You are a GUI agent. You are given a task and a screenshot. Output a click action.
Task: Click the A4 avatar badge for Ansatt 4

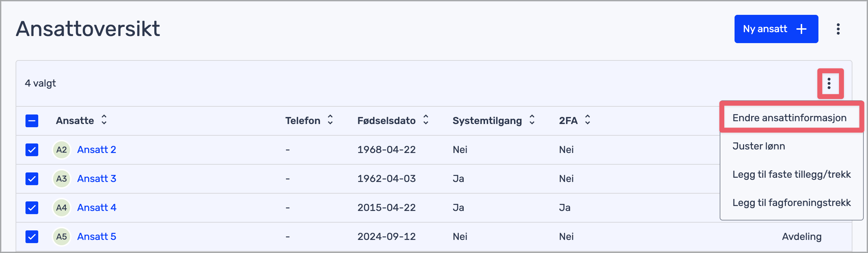[x=61, y=207]
